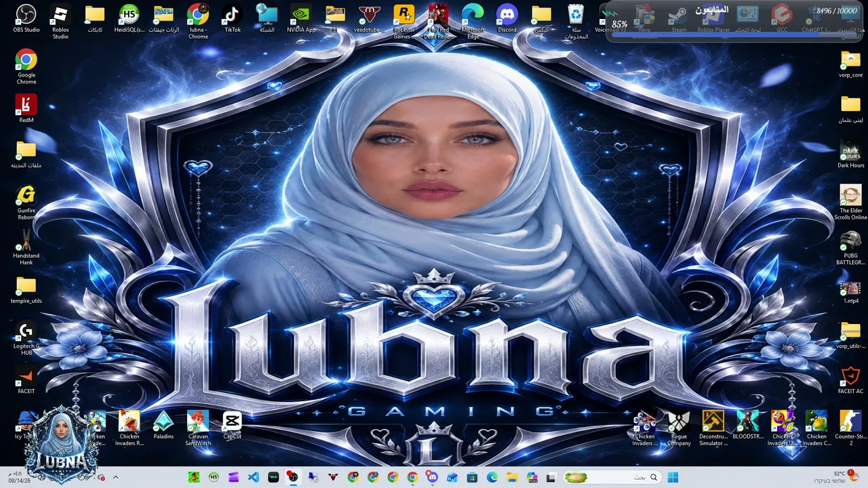
Task: Select The Elder Scrolls Online shortcut
Action: tap(851, 203)
